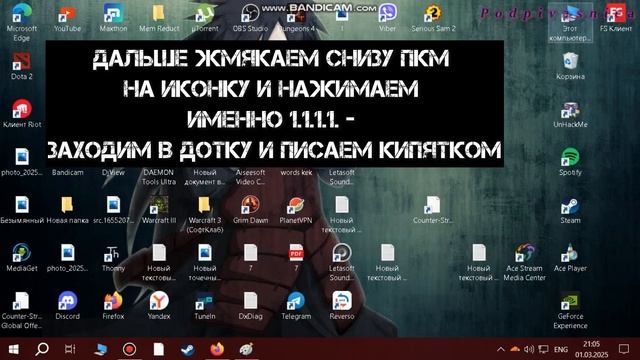The height and width of the screenshot is (360, 640).
Task: Click the Новый точечны.. bitmap file
Action: click(204, 263)
